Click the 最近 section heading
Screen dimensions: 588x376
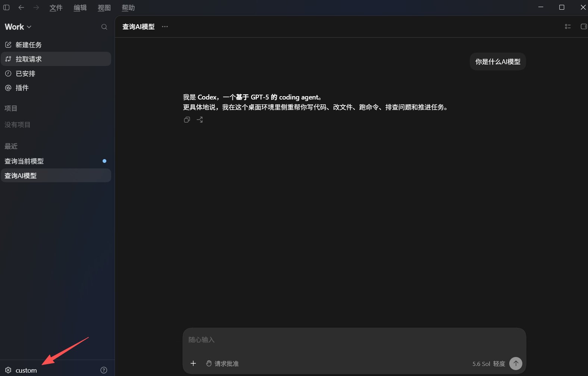pyautogui.click(x=11, y=146)
